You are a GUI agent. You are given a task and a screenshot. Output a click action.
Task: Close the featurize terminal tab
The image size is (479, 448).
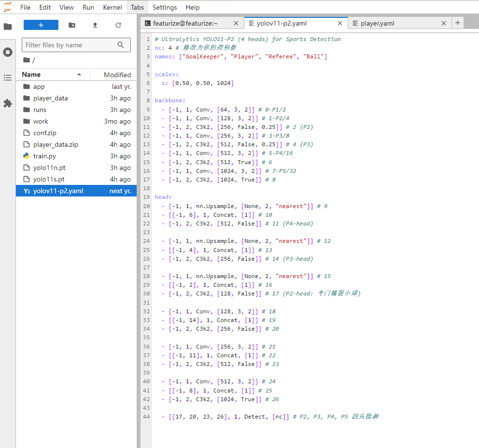236,23
